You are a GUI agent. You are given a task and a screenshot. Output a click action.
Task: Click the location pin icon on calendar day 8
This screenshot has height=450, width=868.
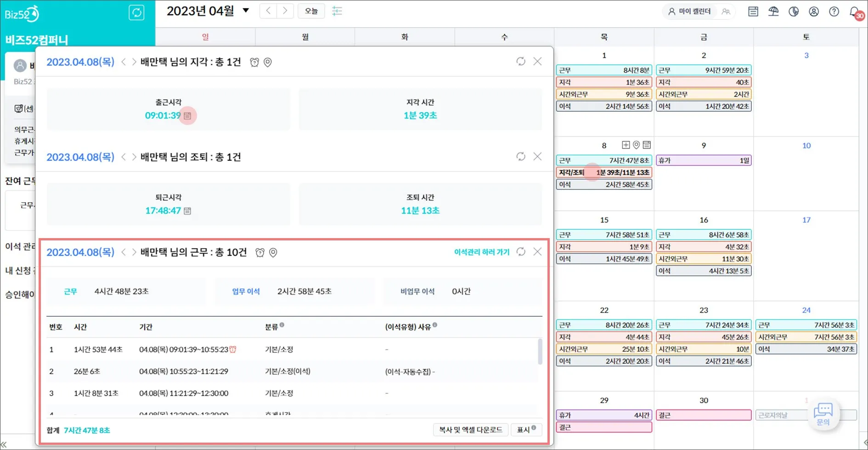(x=637, y=145)
